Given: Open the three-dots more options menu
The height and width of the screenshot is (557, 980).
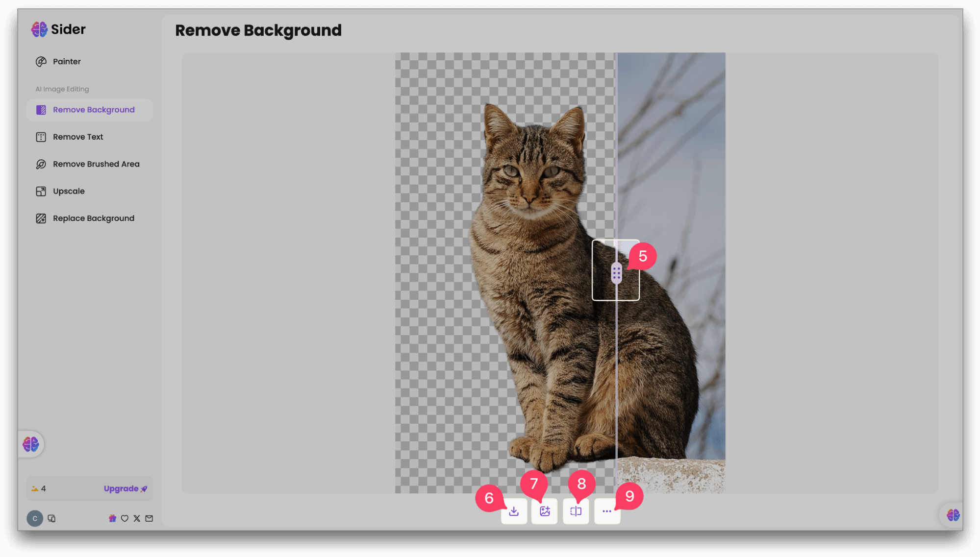Looking at the screenshot, I should click(607, 511).
